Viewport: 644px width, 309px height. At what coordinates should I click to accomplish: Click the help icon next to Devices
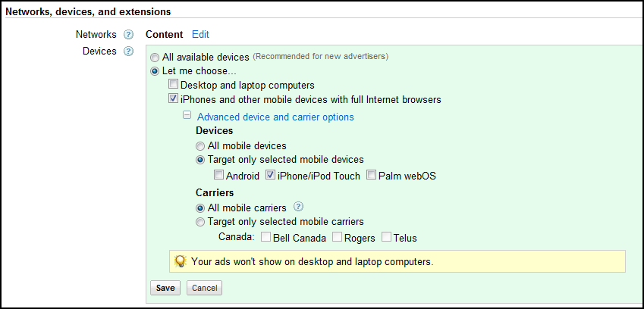coord(128,51)
